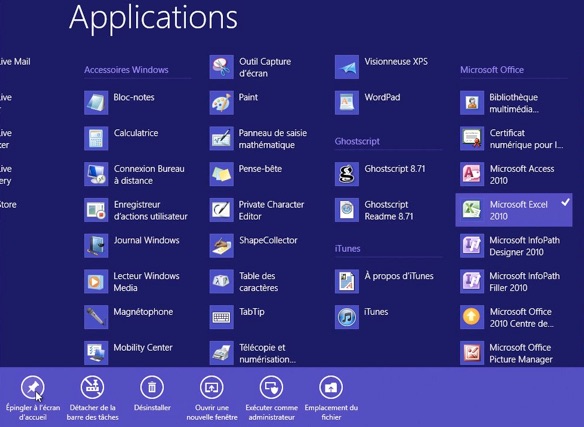Open Certificat numérique icon

click(x=472, y=138)
